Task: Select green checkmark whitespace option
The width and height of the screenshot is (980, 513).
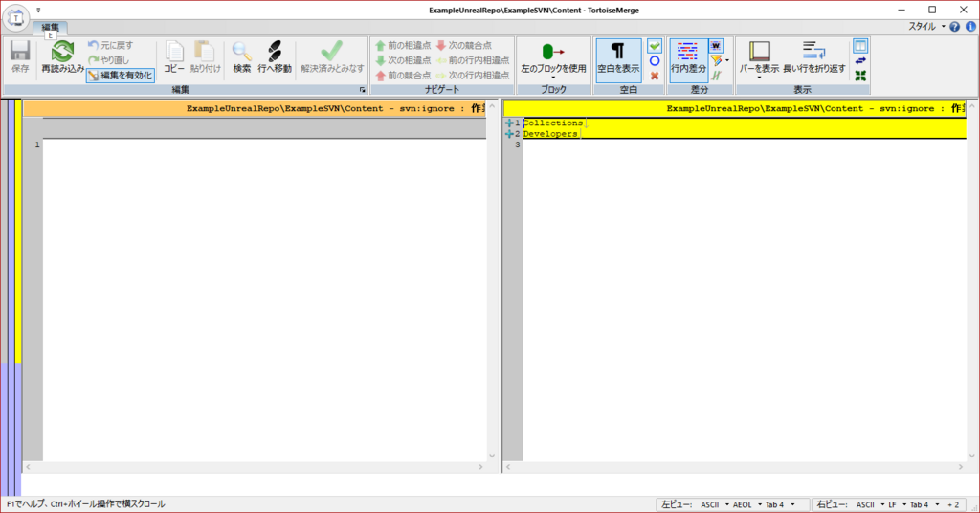Action: [655, 46]
